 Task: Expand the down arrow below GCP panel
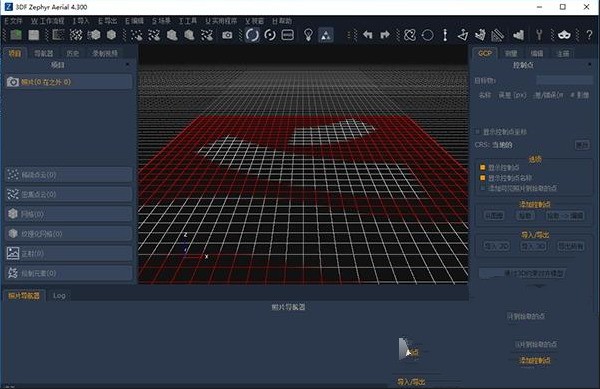click(x=539, y=286)
